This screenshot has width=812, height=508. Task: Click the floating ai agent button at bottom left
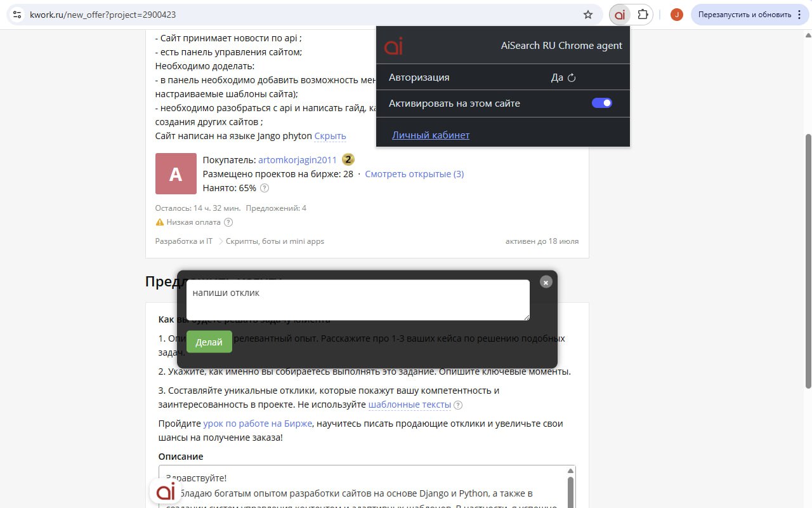166,491
